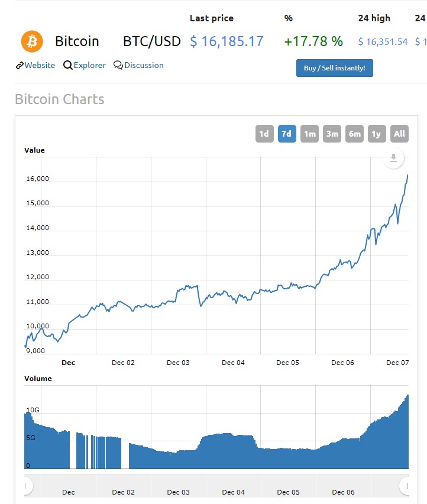Open the Website text link
Viewport: 427px width, 504px height.
pos(40,65)
